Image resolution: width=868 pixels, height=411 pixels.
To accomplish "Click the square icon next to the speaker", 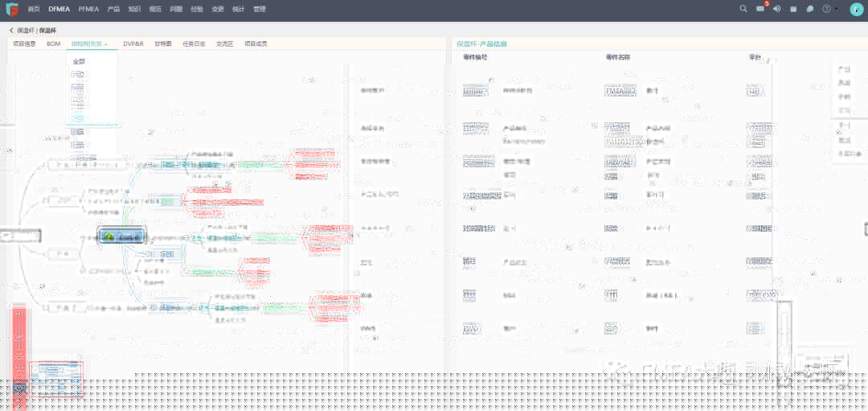I will (x=793, y=9).
